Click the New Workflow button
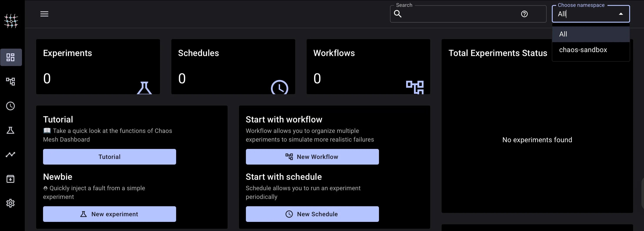The height and width of the screenshot is (231, 644). (x=312, y=157)
